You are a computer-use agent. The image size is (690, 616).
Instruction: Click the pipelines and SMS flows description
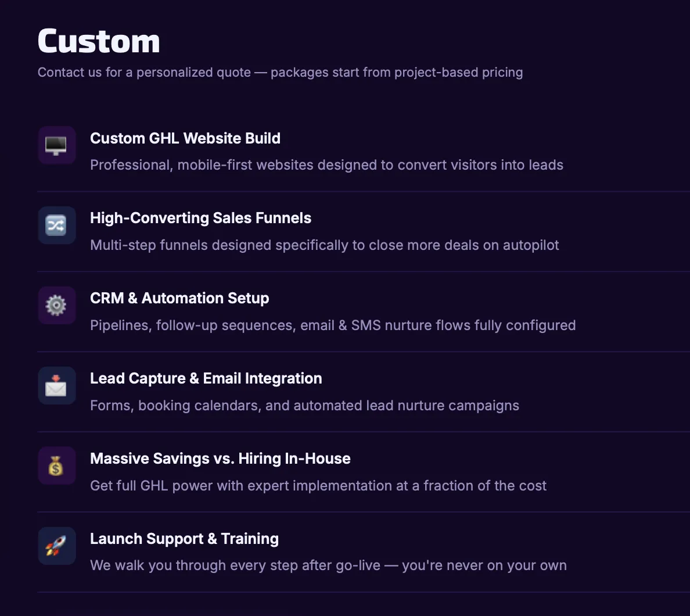pos(333,325)
